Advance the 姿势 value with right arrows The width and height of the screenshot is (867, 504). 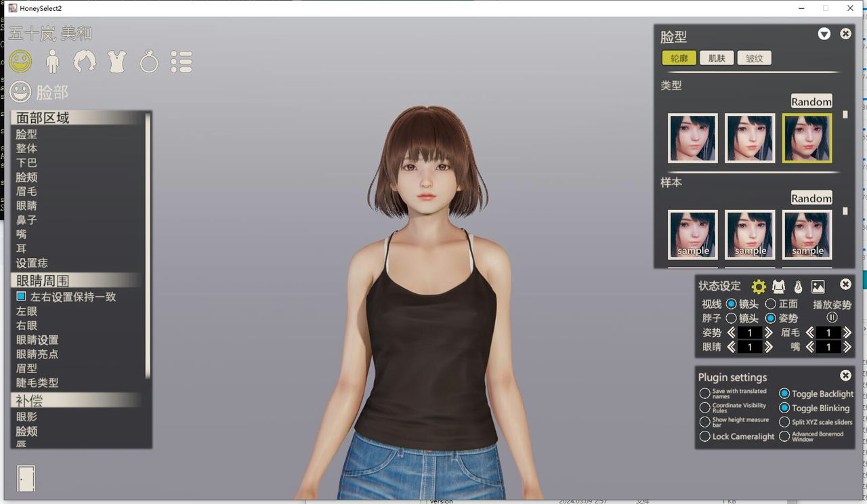click(x=767, y=333)
